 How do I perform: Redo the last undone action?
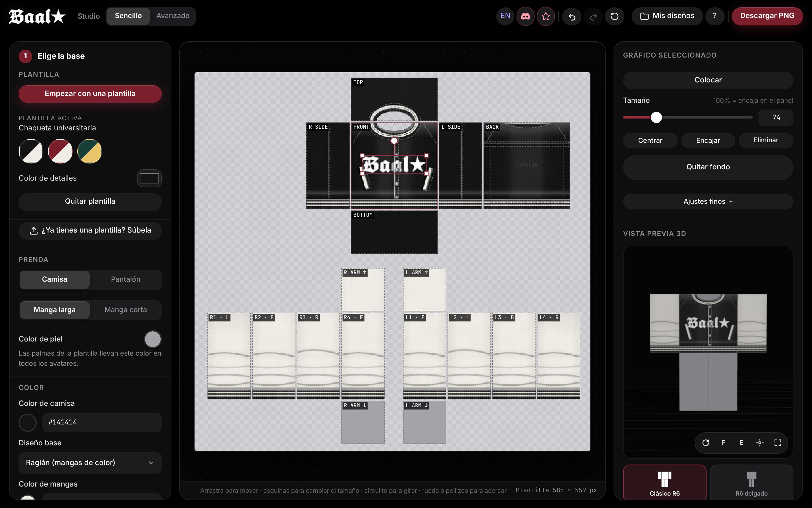tap(593, 16)
